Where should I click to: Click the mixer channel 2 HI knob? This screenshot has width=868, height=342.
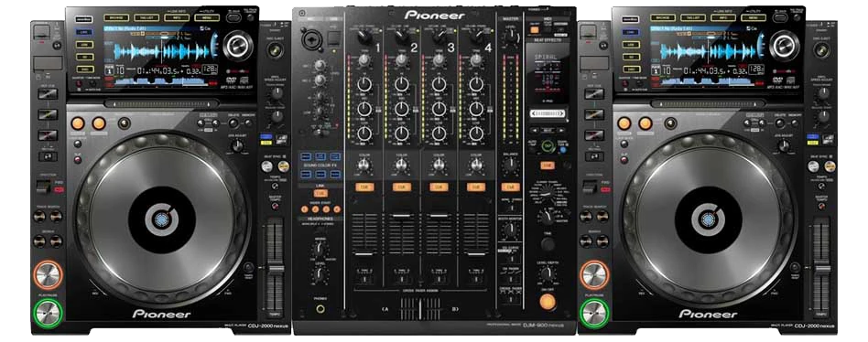(x=402, y=84)
